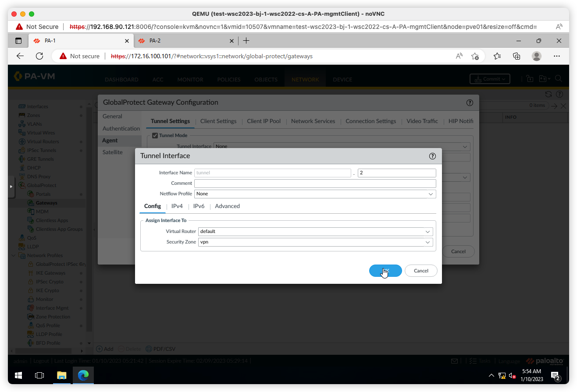Open browser favorites star icon

click(x=497, y=56)
